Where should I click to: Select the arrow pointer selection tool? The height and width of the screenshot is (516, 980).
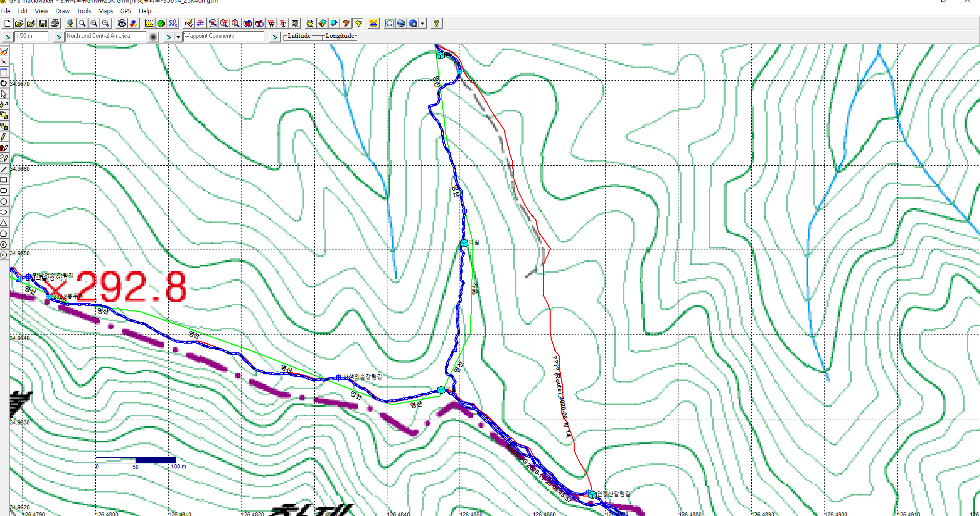(4, 94)
